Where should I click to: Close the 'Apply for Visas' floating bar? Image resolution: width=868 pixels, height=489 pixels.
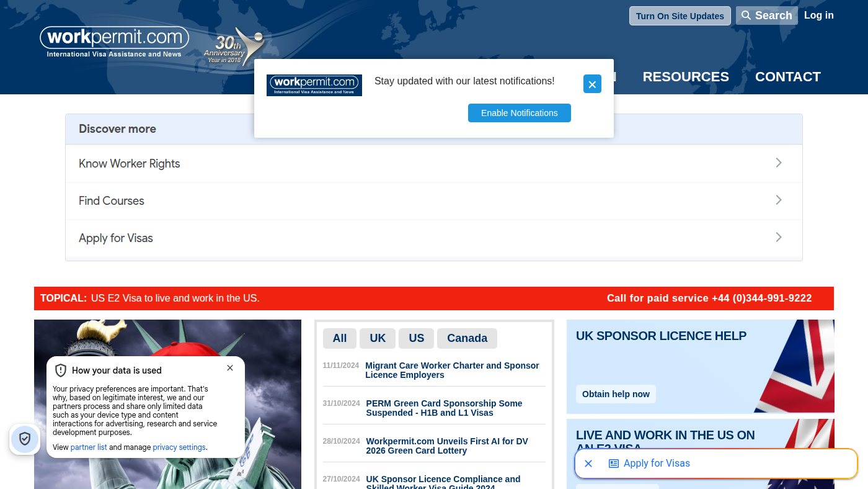pos(588,464)
